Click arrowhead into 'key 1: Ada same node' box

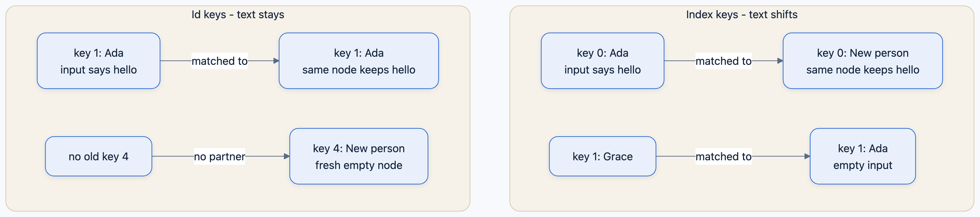[276, 61]
